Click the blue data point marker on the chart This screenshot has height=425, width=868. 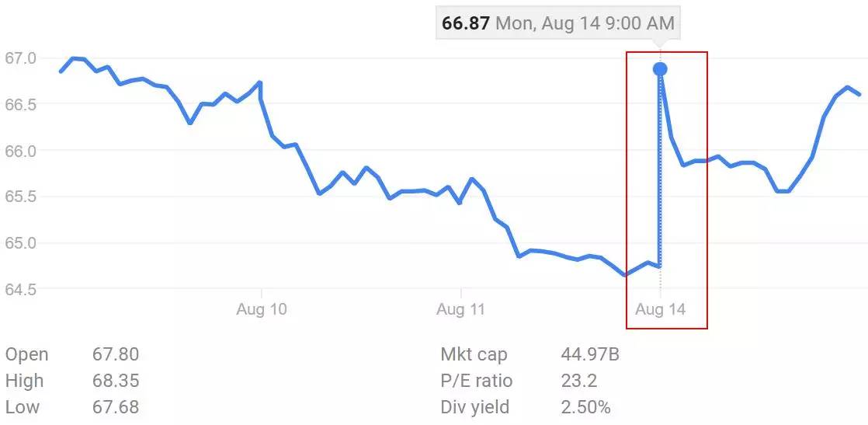660,69
